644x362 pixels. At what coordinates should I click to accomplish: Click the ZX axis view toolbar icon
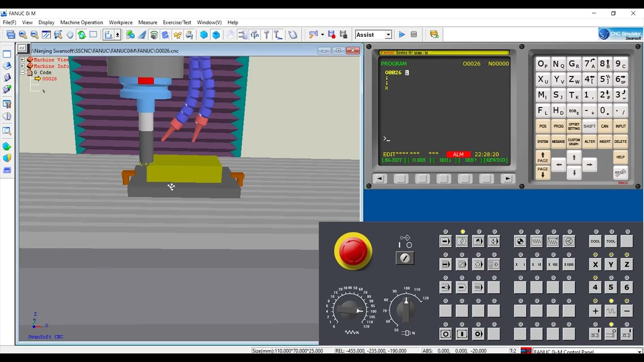pos(108,35)
